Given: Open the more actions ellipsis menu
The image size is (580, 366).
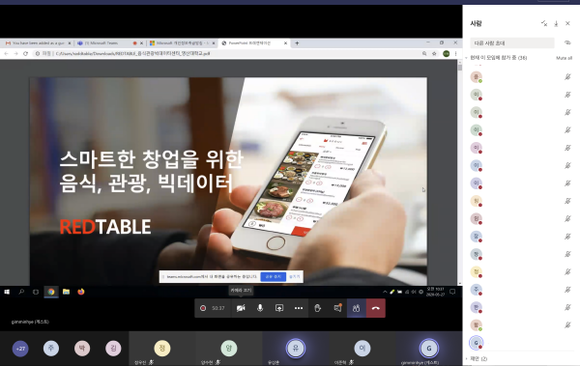Looking at the screenshot, I should (x=299, y=308).
